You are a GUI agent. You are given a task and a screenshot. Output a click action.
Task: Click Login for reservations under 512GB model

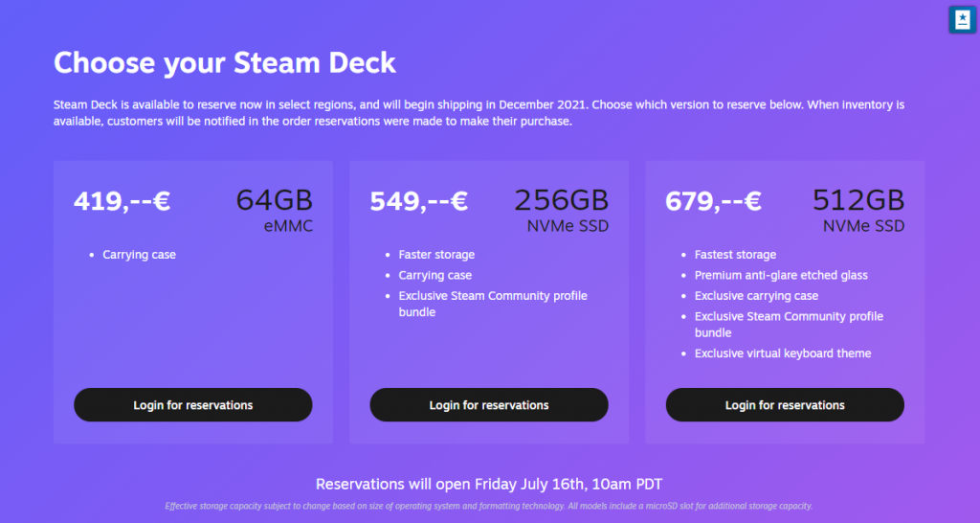pyautogui.click(x=785, y=405)
